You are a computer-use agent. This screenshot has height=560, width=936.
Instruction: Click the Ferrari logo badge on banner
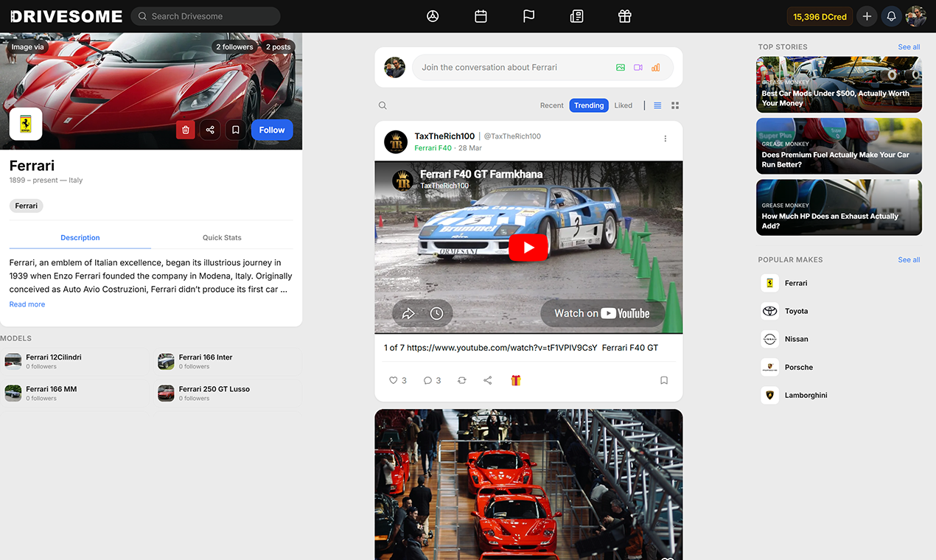[26, 124]
